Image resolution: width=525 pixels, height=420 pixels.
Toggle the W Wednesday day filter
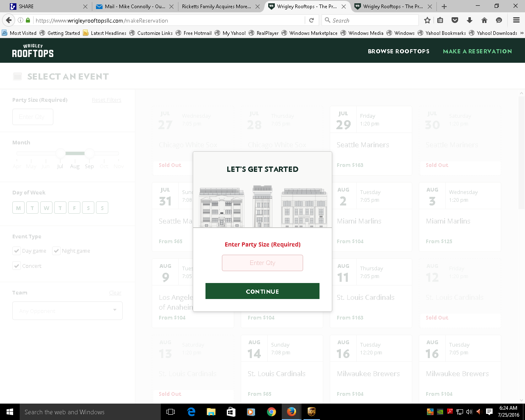point(46,208)
